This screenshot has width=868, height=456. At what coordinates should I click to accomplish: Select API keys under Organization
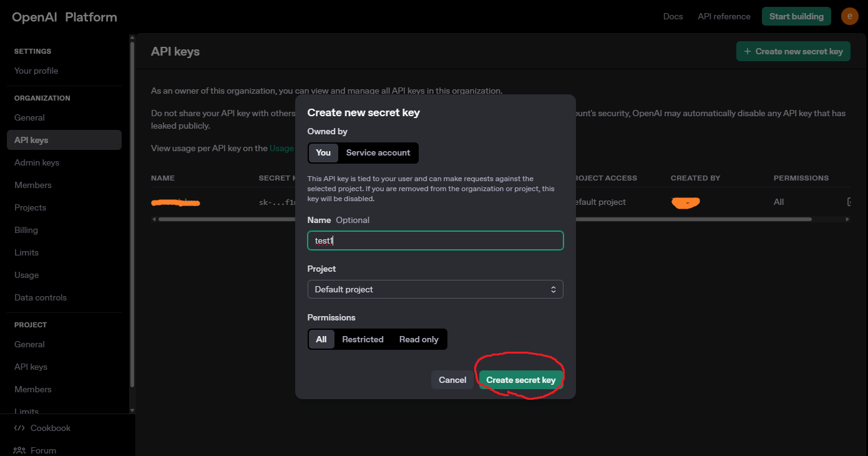[x=64, y=140]
